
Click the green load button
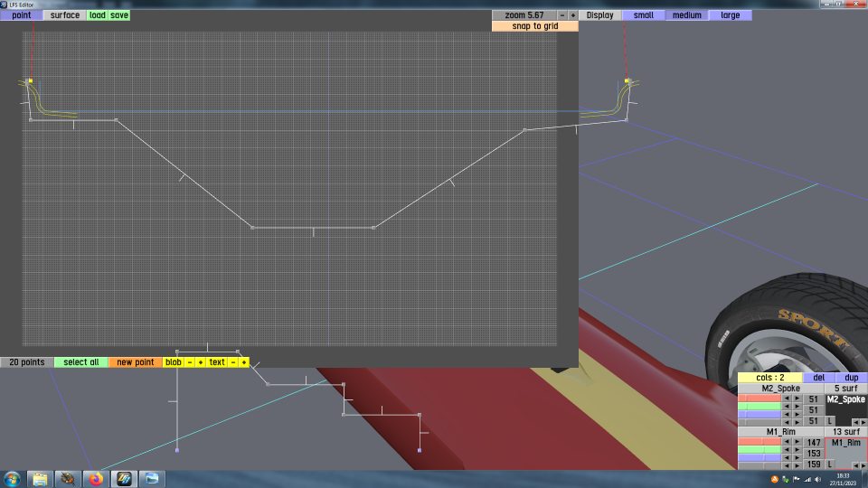click(x=98, y=15)
